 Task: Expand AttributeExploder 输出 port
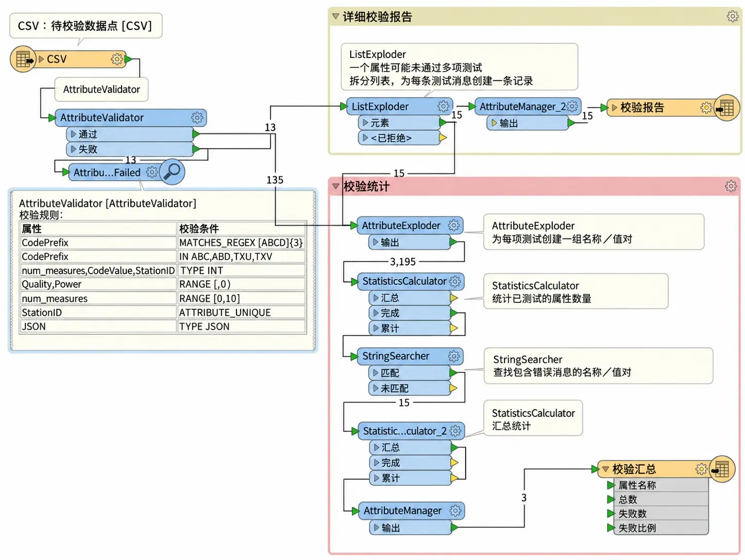[x=375, y=242]
